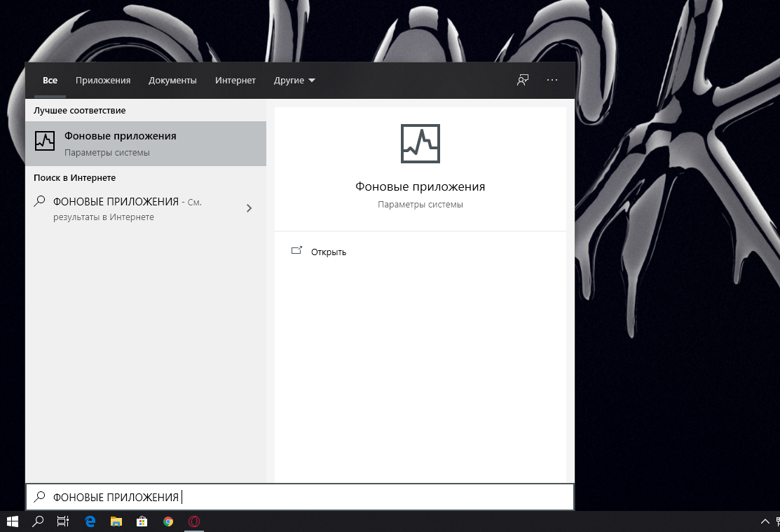Switch to the Документы tab

(172, 80)
